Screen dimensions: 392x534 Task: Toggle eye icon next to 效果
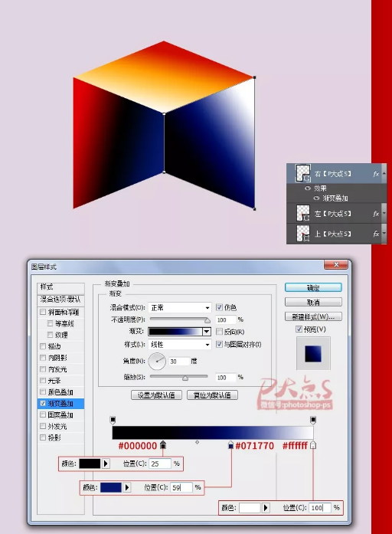[308, 188]
